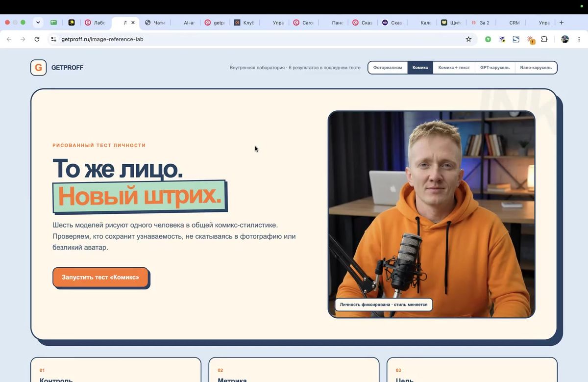Select the 'Nano-карусель' mode tab
588x382 pixels.
tap(536, 68)
